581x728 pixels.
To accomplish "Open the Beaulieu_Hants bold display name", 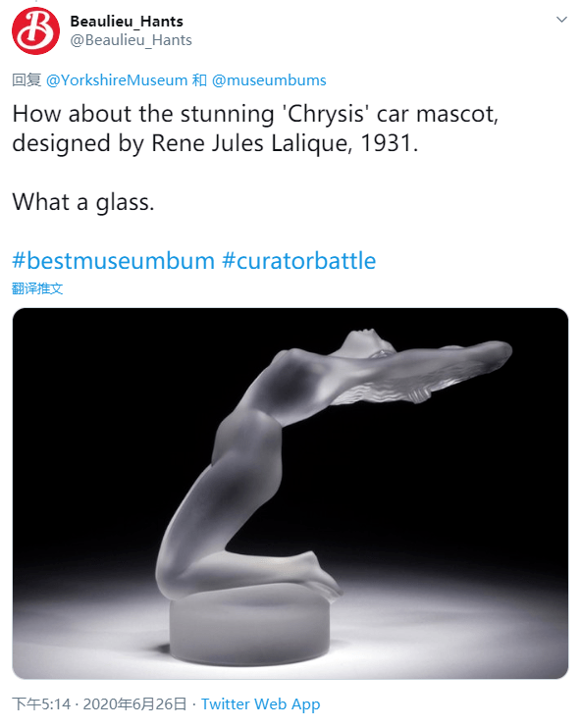I will (x=127, y=22).
